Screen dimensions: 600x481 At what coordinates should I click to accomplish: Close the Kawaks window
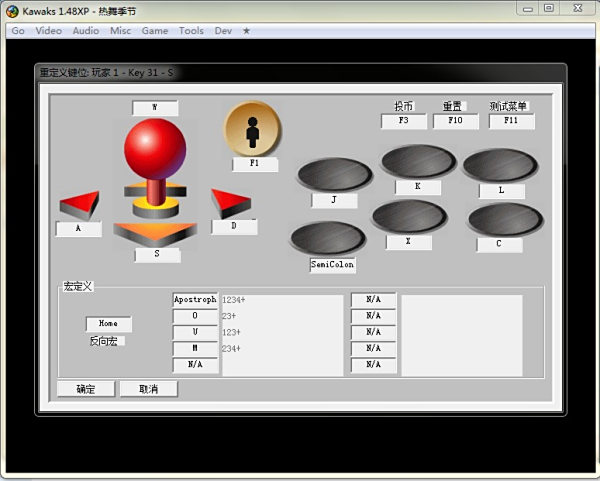577,8
